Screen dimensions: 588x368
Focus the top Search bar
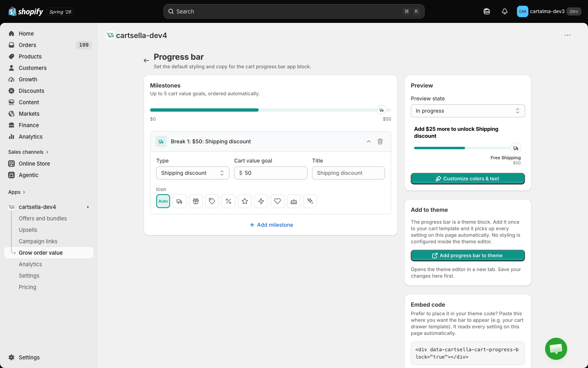[294, 11]
